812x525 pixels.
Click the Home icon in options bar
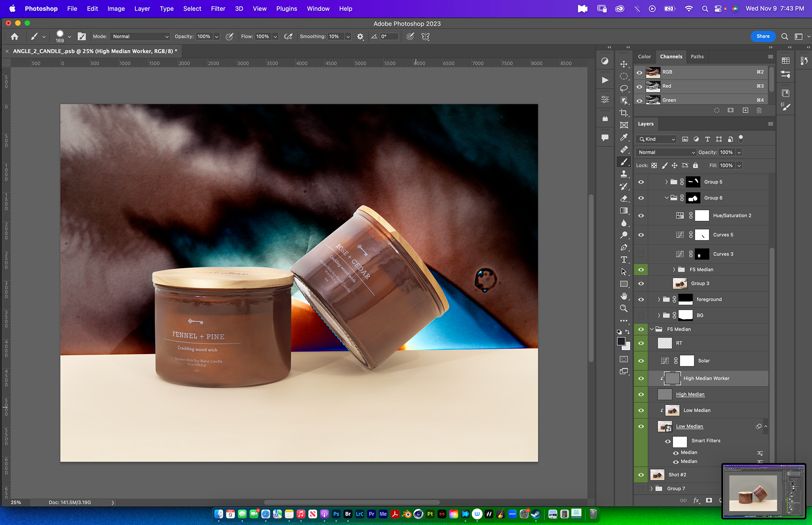pyautogui.click(x=14, y=36)
